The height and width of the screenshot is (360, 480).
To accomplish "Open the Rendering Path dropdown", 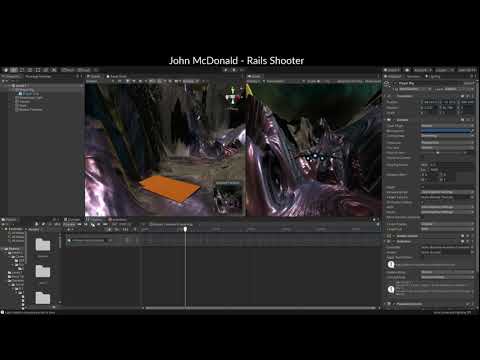I will [x=447, y=192].
